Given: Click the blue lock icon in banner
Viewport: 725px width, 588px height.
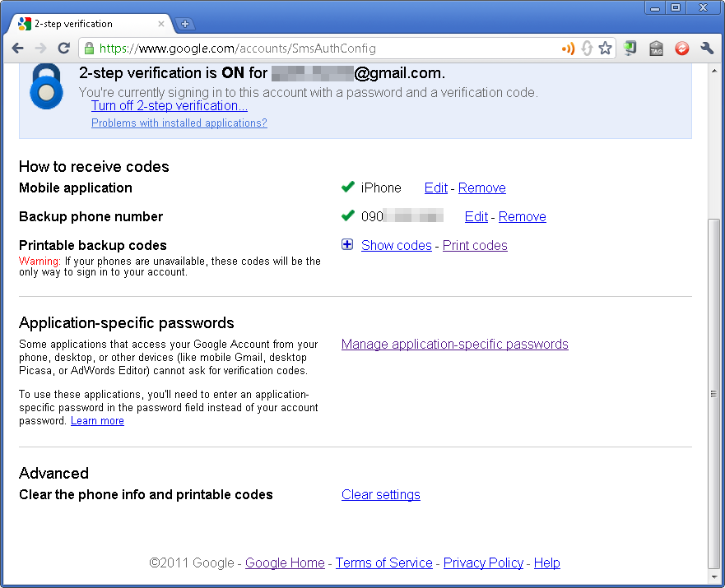Looking at the screenshot, I should click(46, 87).
